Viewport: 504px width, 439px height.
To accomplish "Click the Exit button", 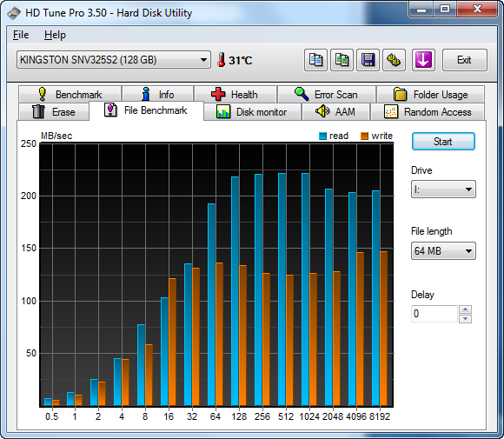I will 465,60.
